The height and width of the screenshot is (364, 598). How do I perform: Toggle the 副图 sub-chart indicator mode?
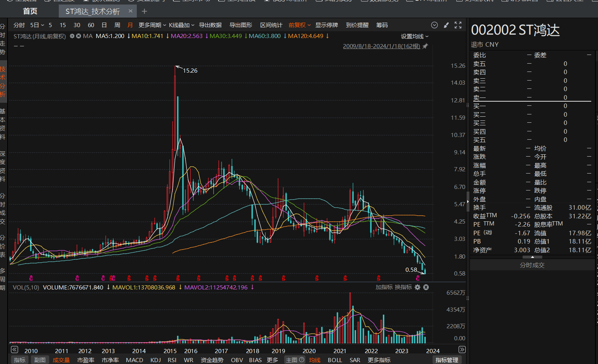click(x=40, y=360)
